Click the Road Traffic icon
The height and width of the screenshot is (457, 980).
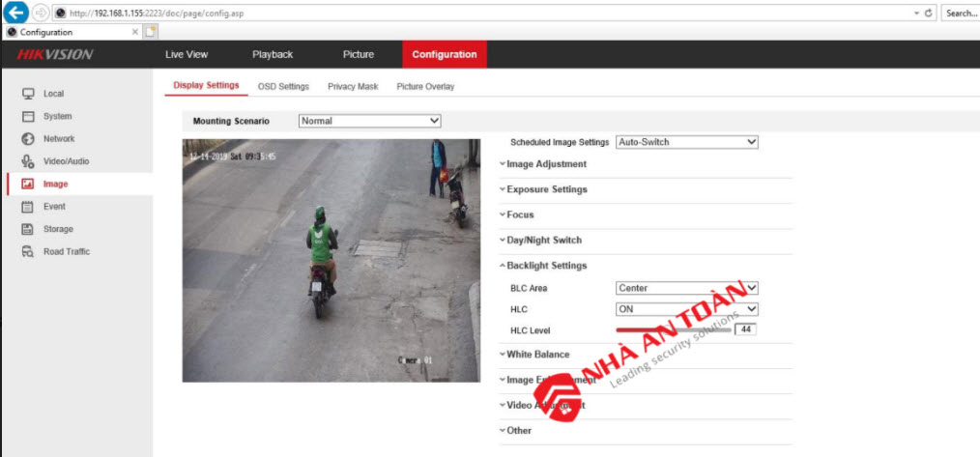(28, 252)
